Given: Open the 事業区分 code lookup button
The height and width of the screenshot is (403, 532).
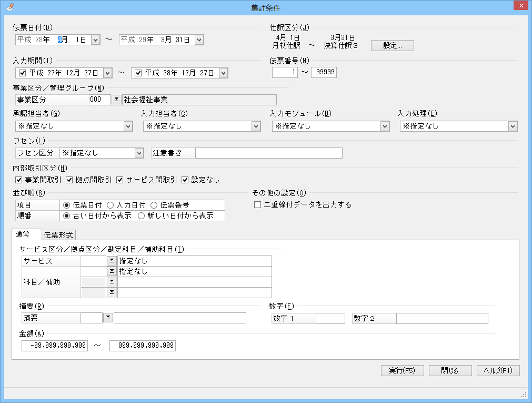Looking at the screenshot, I should pyautogui.click(x=116, y=100).
